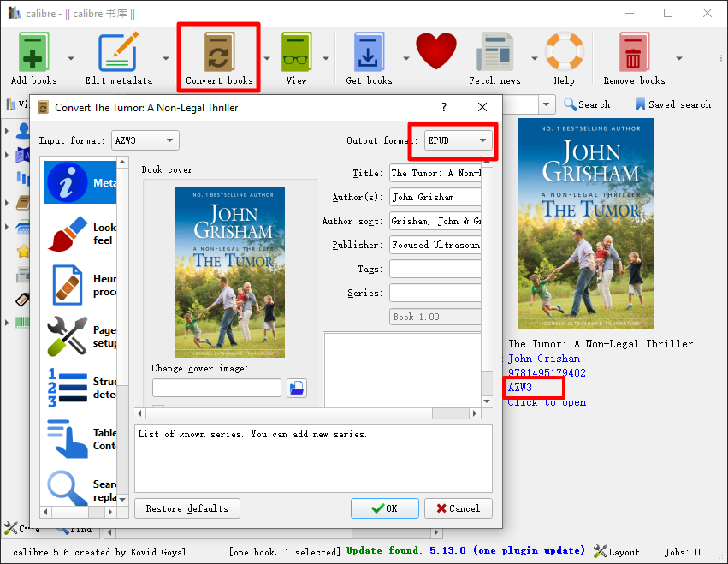This screenshot has width=728, height=564.
Task: Click inside the Title input field
Action: [x=436, y=173]
